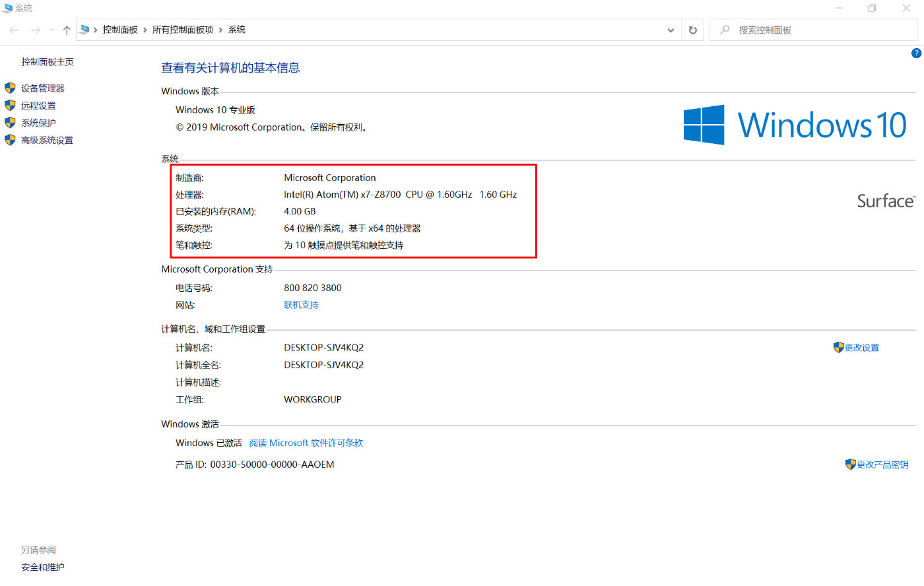The height and width of the screenshot is (586, 924).
Task: Click the 64 位操作系统 system type value
Action: click(x=352, y=228)
